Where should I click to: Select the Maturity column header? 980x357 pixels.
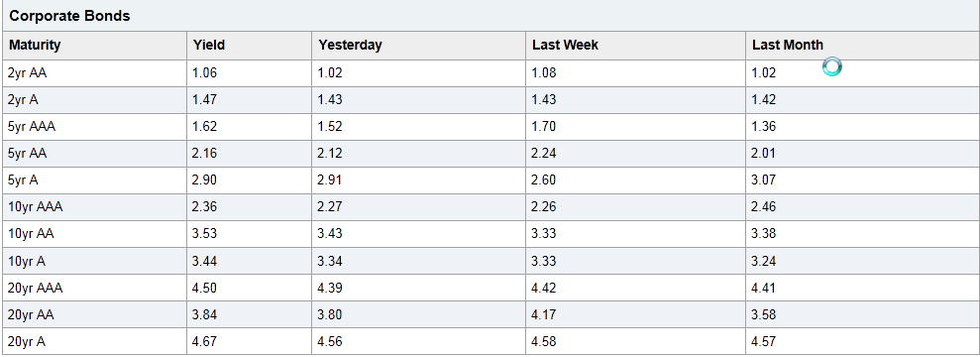pos(35,45)
